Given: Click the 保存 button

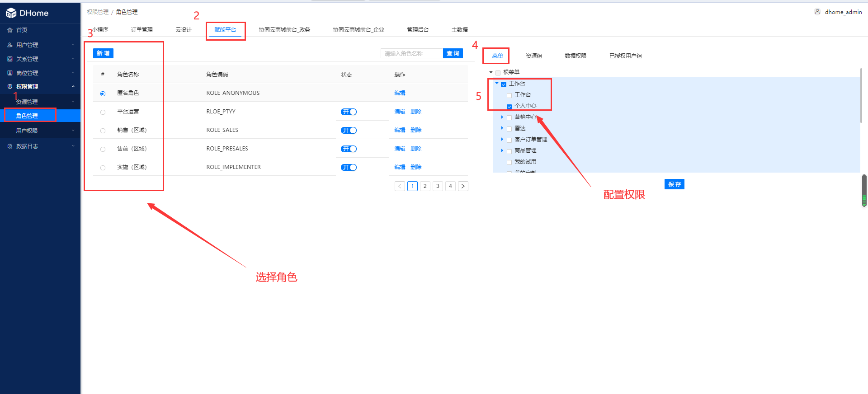Looking at the screenshot, I should (675, 184).
